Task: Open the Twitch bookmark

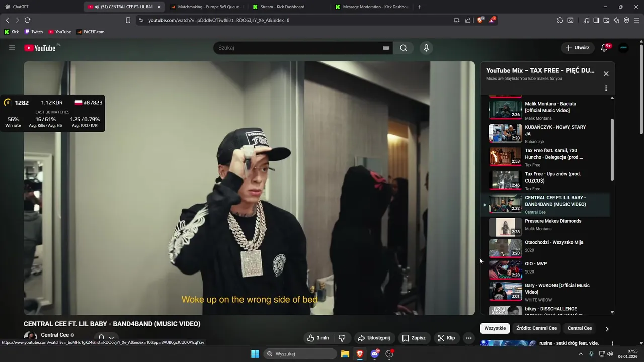Action: (x=34, y=32)
